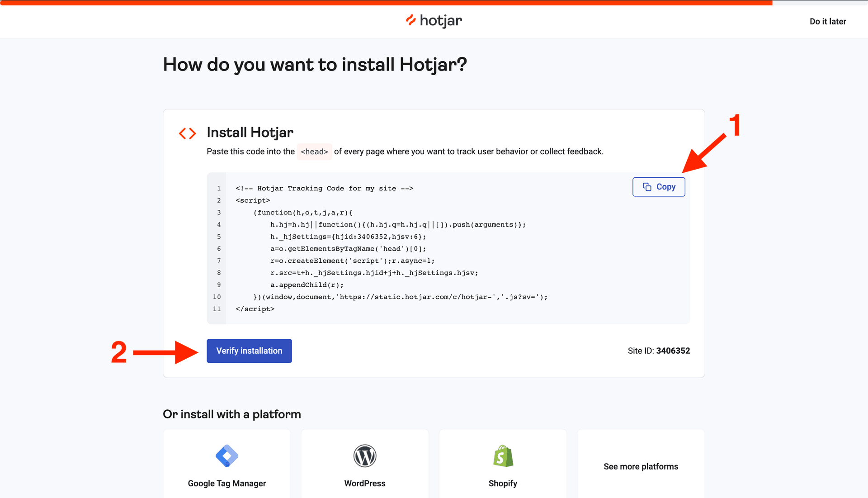This screenshot has width=868, height=498.
Task: Select the WordPress logo icon
Action: [x=365, y=456]
